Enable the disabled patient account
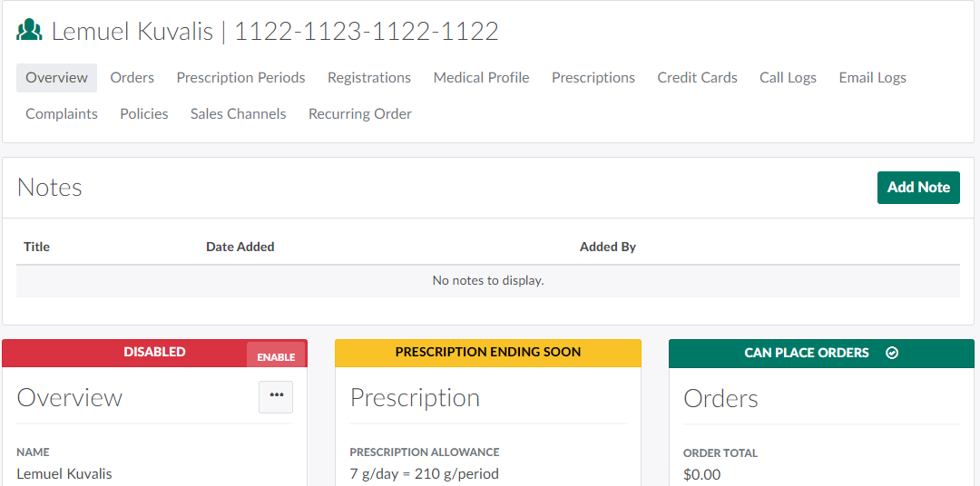The image size is (980, 486). [x=276, y=356]
